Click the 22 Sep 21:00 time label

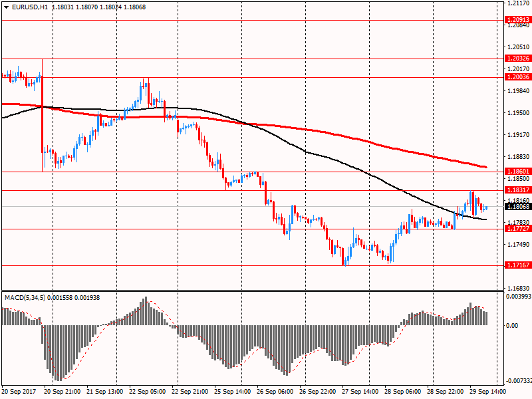pyautogui.click(x=190, y=392)
